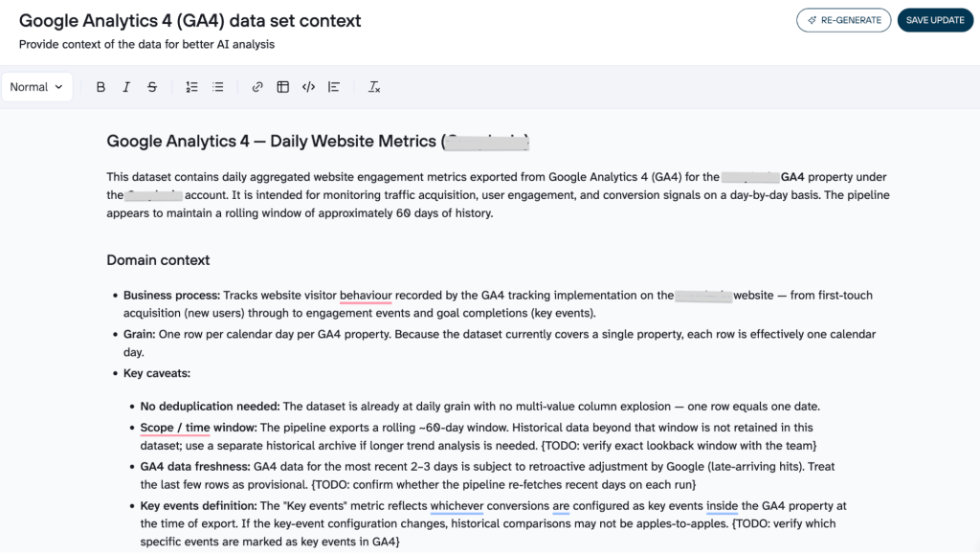
Task: Apply strikethrough formatting
Action: [x=152, y=87]
